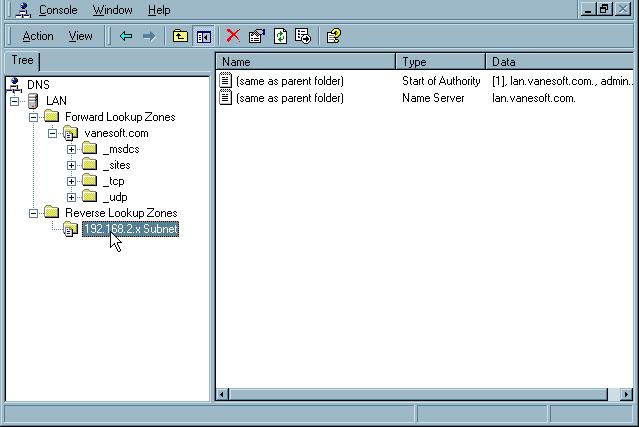Expand the _msdcs folder node

pyautogui.click(x=72, y=149)
